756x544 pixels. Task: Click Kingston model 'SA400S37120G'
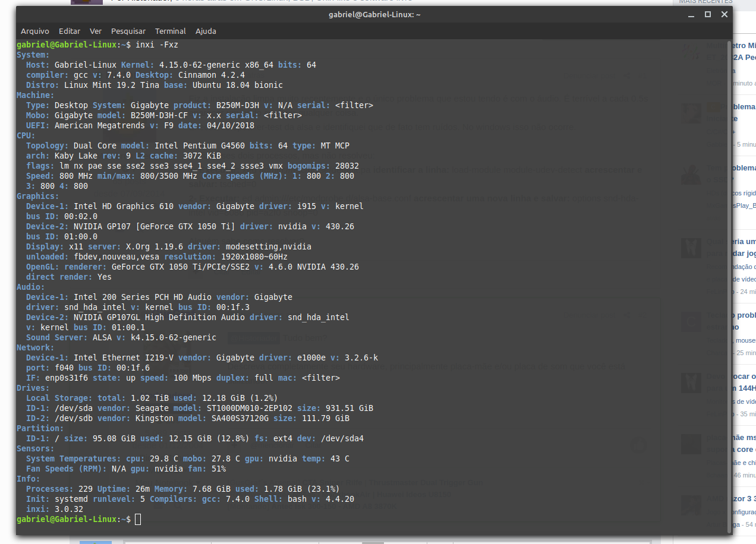pyautogui.click(x=240, y=418)
